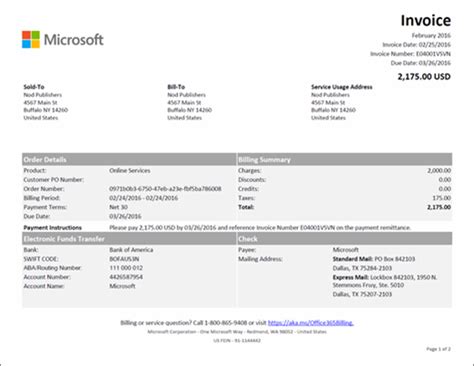The width and height of the screenshot is (474, 366).
Task: Click the Taxes amount 175.00
Action: pos(442,198)
